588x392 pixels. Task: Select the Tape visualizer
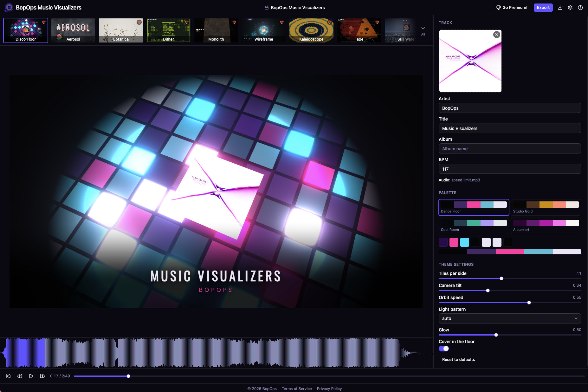tap(359, 30)
